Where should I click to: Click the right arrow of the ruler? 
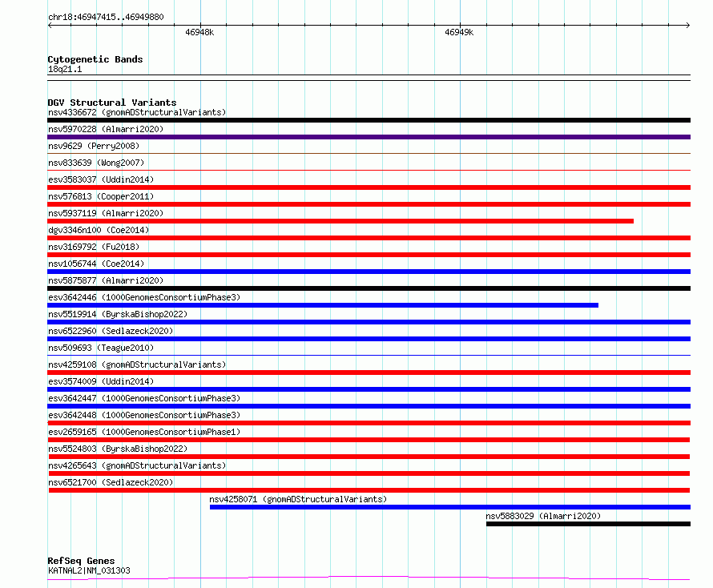pyautogui.click(x=687, y=25)
